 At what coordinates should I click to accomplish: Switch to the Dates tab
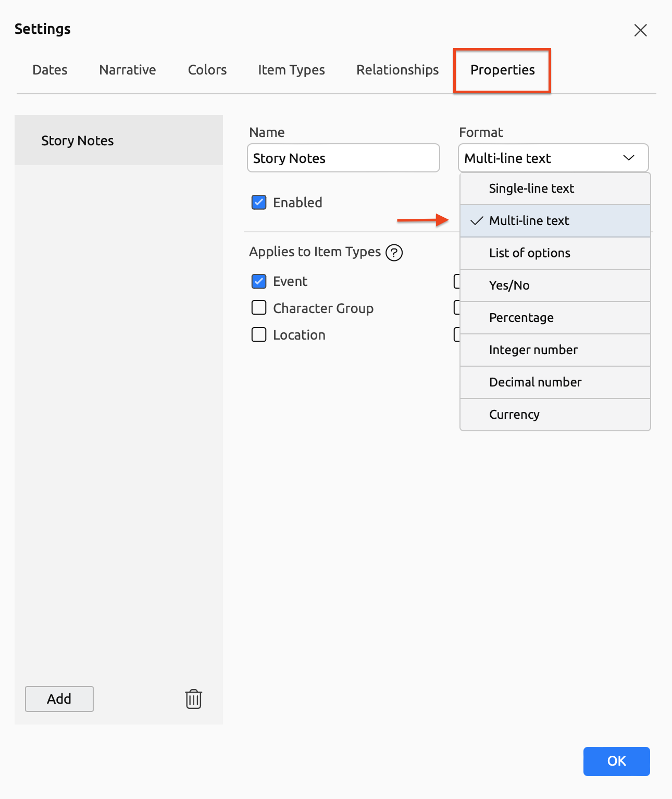click(x=50, y=70)
